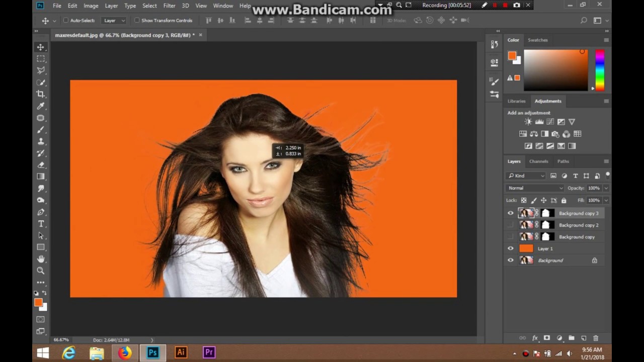644x362 pixels.
Task: Enable Show Transform Controls checkbox
Action: click(x=137, y=21)
